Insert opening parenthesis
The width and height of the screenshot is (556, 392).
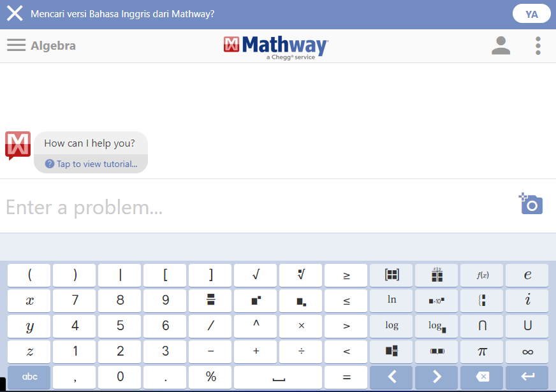[x=29, y=275]
